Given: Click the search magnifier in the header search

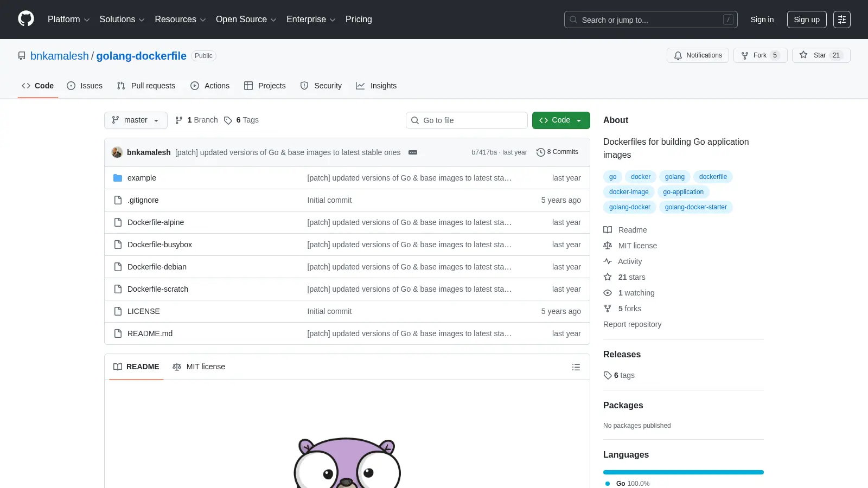Looking at the screenshot, I should pos(573,20).
